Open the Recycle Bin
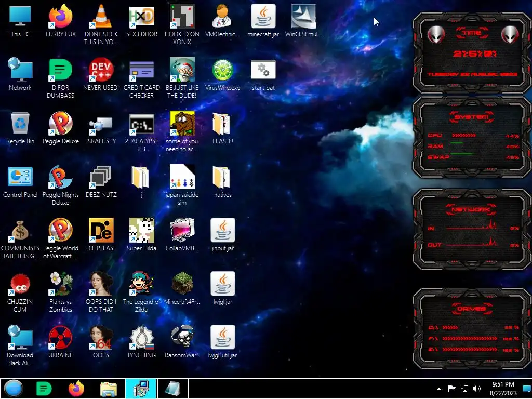This screenshot has width=532, height=399. pos(20,128)
